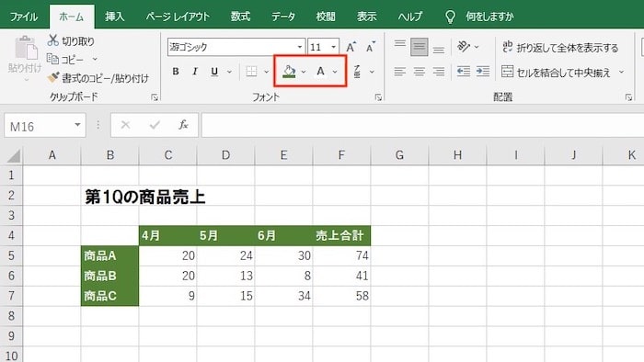Open the alignment group dialog launcher
Viewport: 644px width, 362px height.
point(628,97)
